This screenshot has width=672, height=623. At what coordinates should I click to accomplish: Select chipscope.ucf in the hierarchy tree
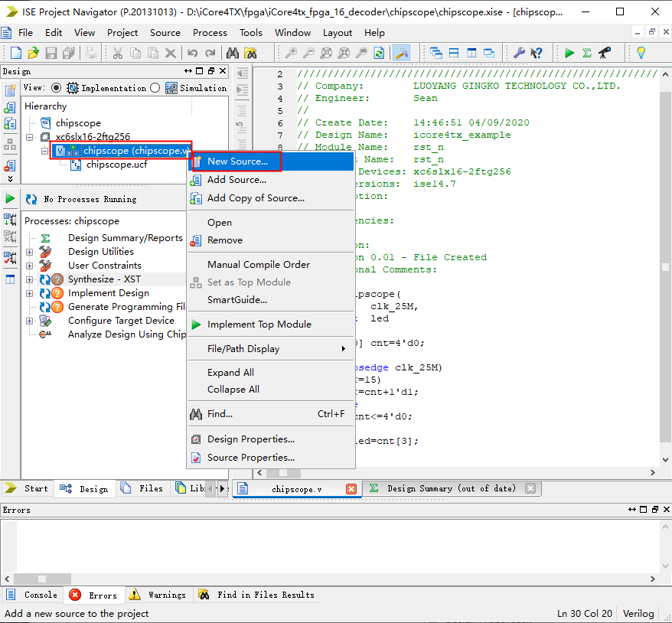(116, 165)
